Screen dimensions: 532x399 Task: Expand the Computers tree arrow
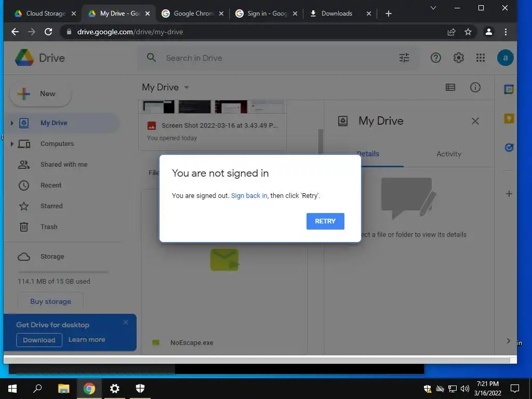pyautogui.click(x=12, y=144)
